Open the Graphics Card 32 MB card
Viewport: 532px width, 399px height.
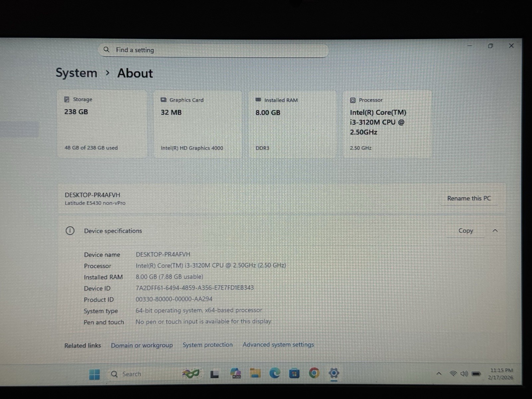pos(198,124)
